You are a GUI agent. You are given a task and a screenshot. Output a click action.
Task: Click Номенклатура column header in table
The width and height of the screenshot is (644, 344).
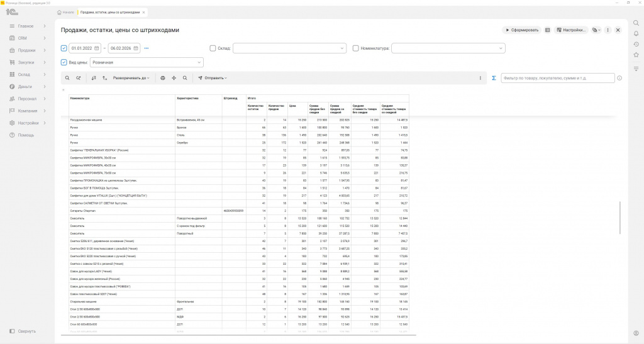pyautogui.click(x=122, y=106)
